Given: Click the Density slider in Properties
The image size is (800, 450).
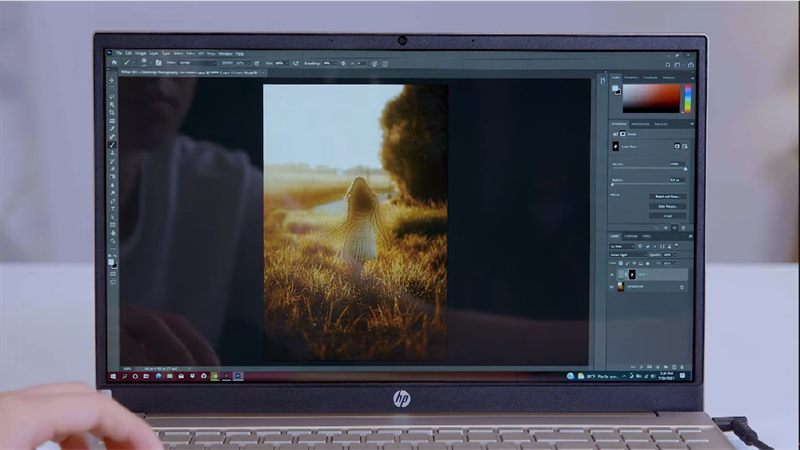Looking at the screenshot, I should tap(649, 168).
